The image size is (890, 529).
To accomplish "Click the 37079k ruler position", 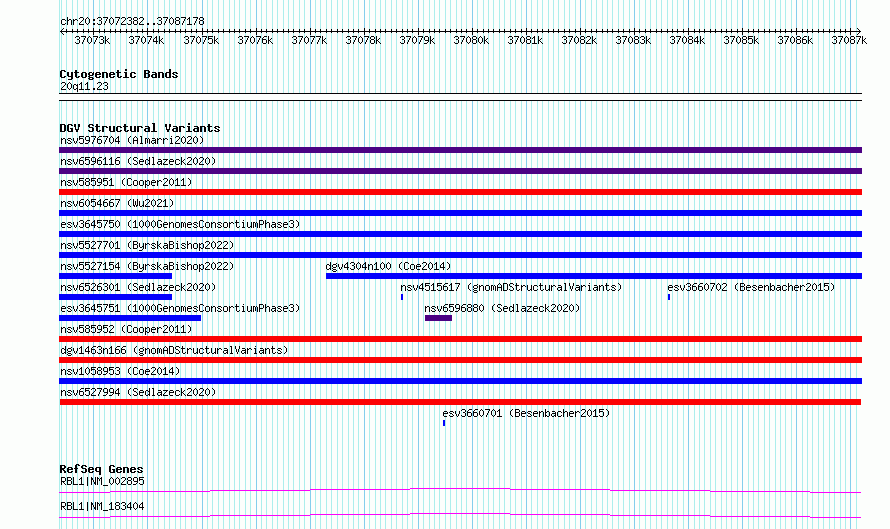I will (417, 40).
